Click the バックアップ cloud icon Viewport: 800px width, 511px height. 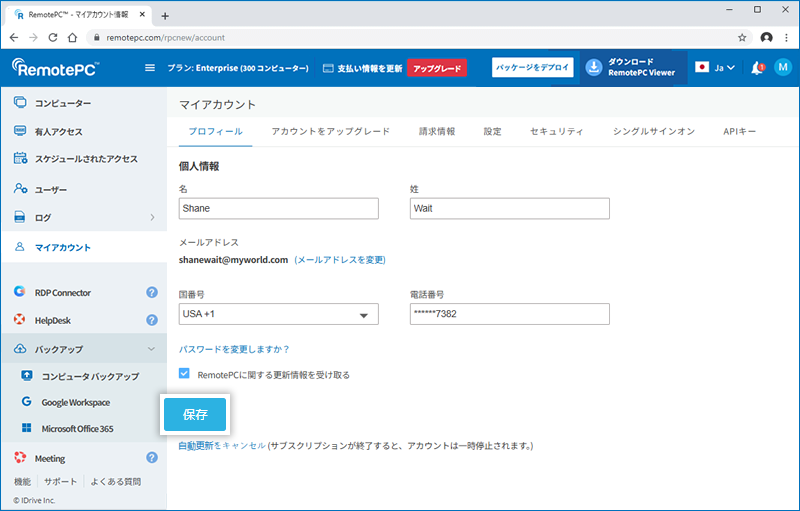(20, 349)
